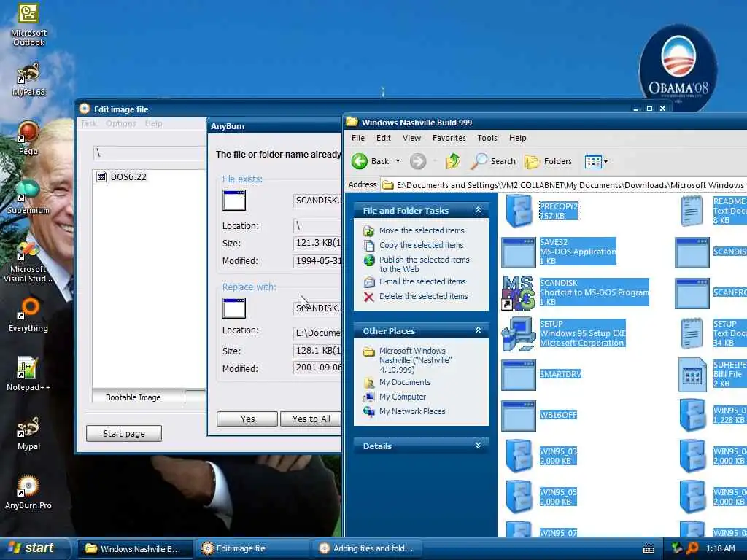
Task: Select Bootable Image tab in Edit image file
Action: (133, 397)
